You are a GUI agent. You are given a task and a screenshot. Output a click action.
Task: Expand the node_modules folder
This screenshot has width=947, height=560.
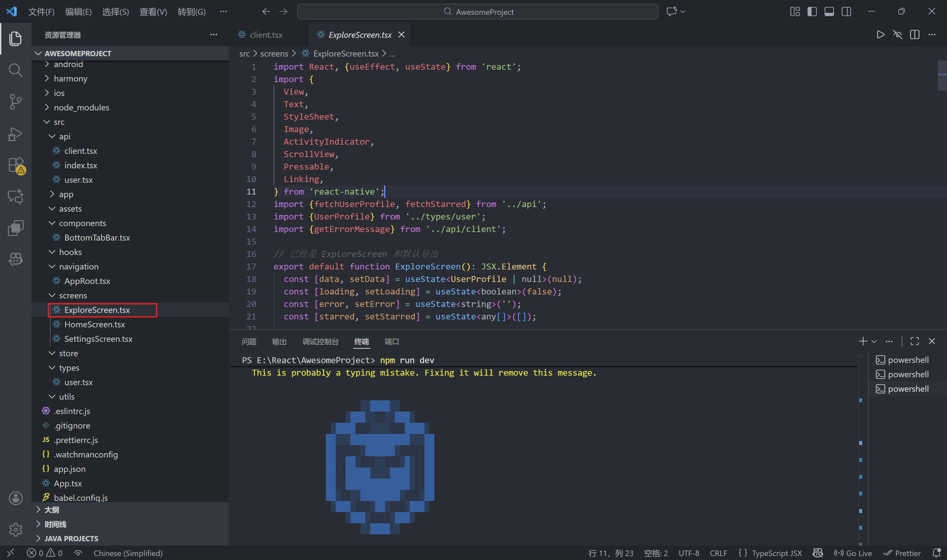[81, 107]
